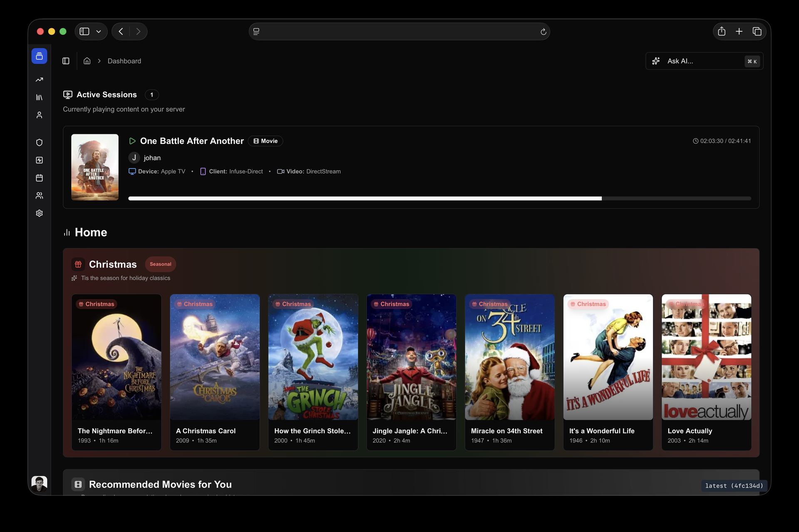
Task: Open the statistics trending icon in sidebar
Action: click(x=39, y=79)
